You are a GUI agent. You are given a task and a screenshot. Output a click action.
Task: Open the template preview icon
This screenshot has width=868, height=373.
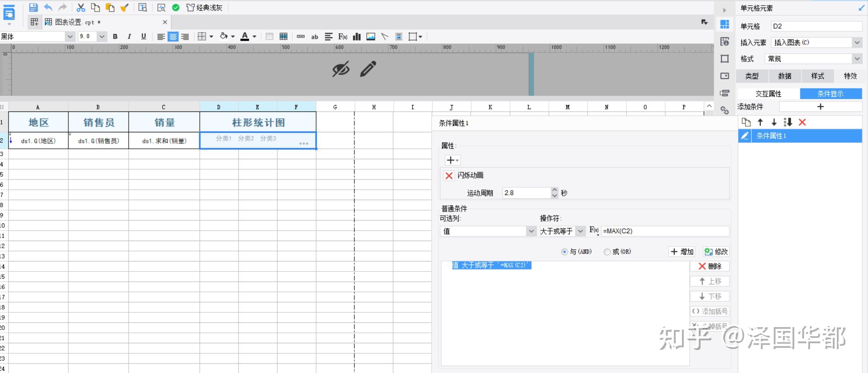[x=143, y=7]
